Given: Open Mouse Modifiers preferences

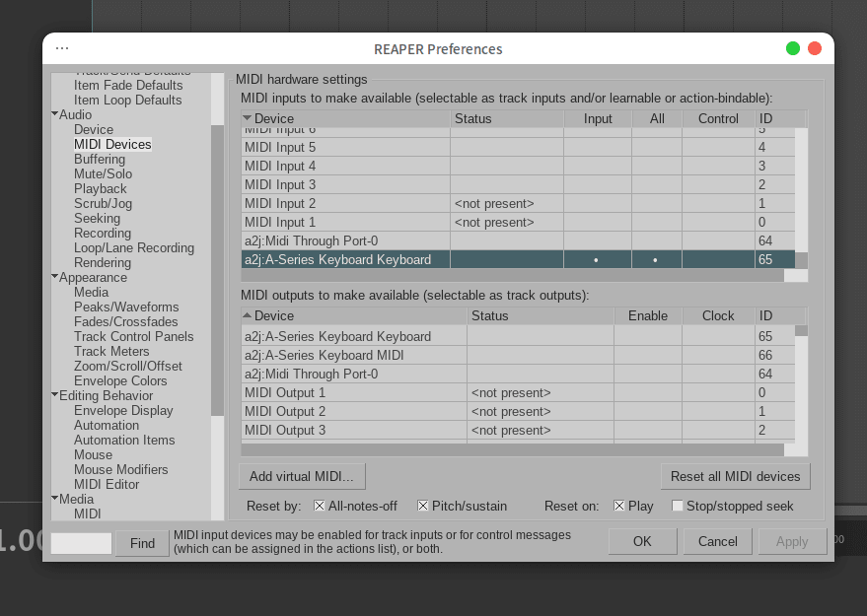Looking at the screenshot, I should pos(121,469).
